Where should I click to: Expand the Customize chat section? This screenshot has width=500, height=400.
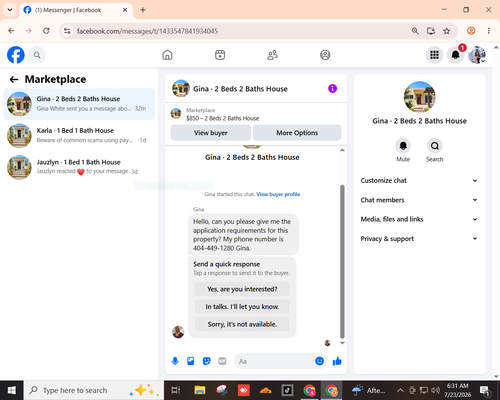click(x=419, y=180)
